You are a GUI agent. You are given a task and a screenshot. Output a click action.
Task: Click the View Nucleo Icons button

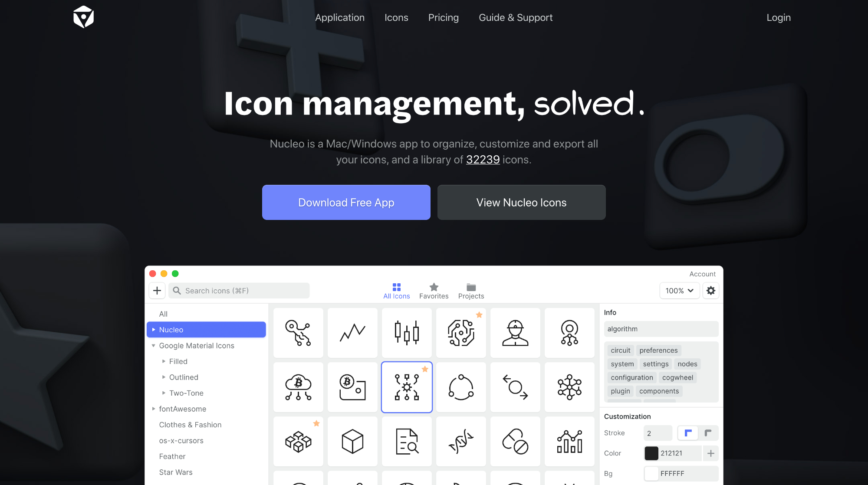click(521, 202)
